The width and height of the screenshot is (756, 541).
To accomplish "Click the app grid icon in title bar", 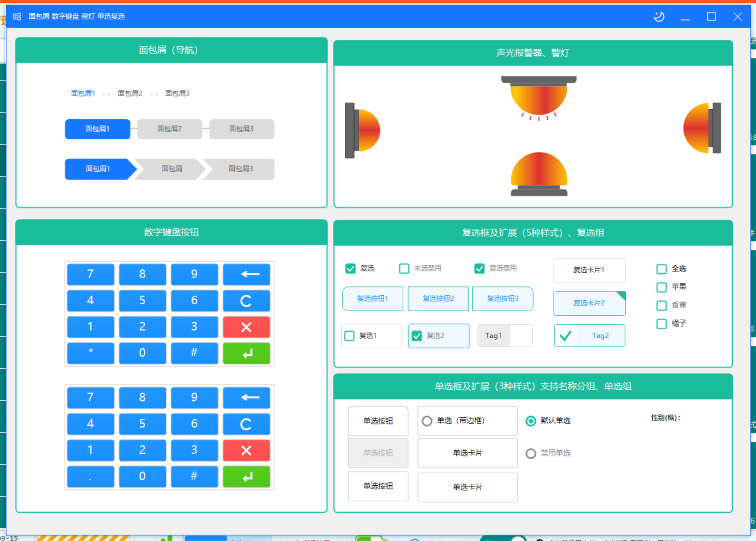I will (x=17, y=16).
